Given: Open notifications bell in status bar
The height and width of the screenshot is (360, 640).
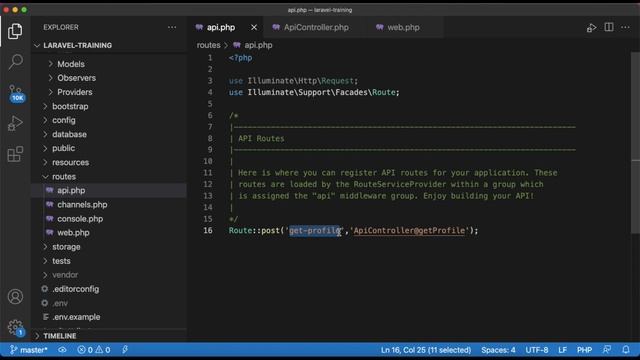Looking at the screenshot, I should pos(626,350).
